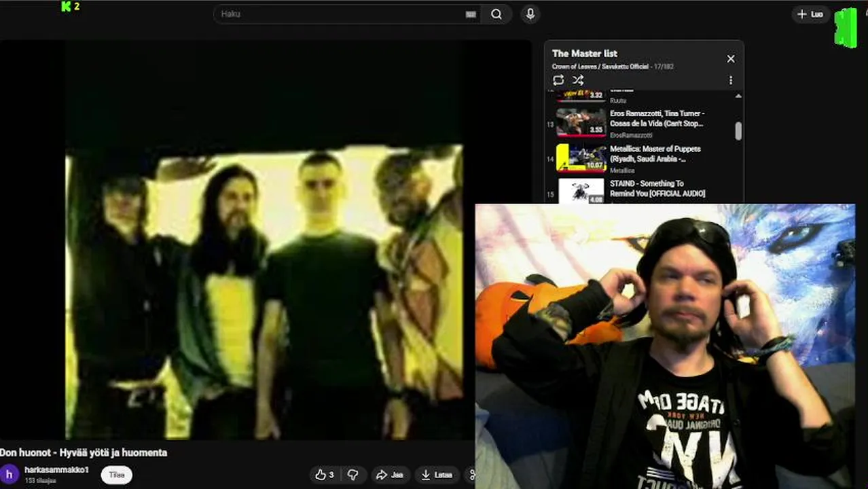Click the Haku search input field
The height and width of the screenshot is (489, 868).
click(x=347, y=14)
